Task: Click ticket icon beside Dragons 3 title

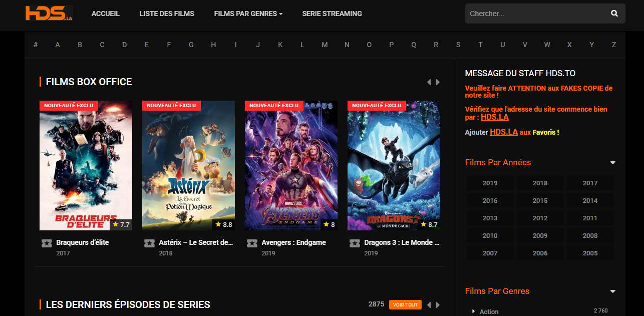Action: coord(355,243)
